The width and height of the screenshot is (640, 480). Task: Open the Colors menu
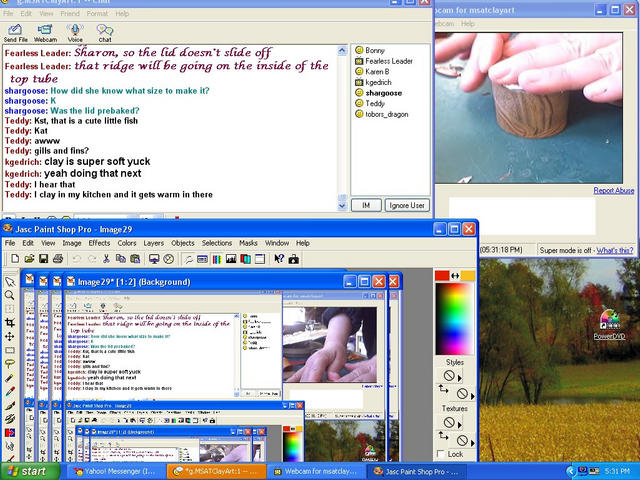tap(127, 243)
